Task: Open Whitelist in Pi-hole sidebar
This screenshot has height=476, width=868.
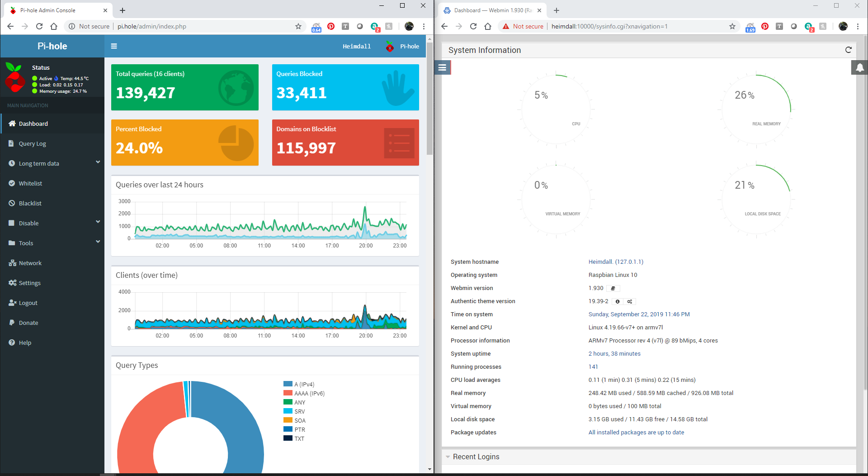Action: point(52,183)
